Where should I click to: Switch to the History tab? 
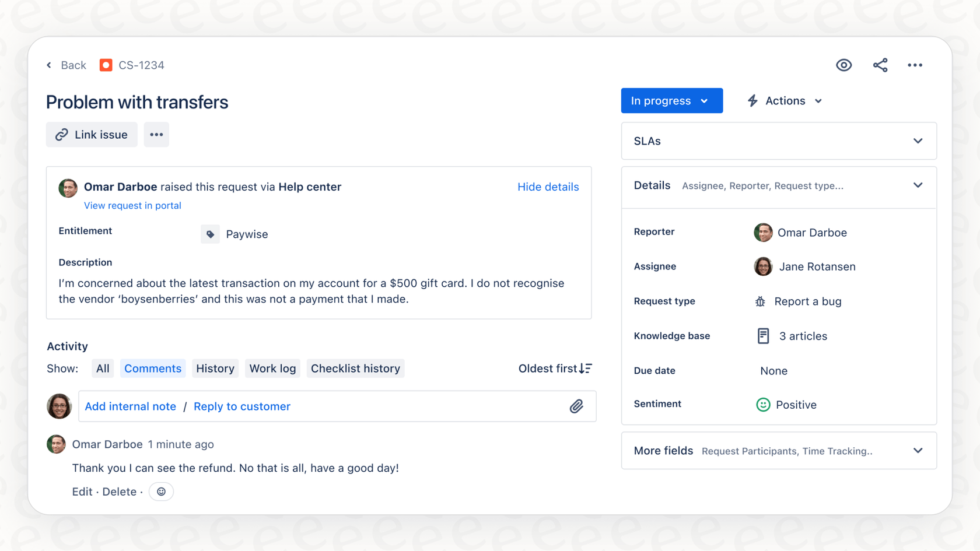coord(215,368)
